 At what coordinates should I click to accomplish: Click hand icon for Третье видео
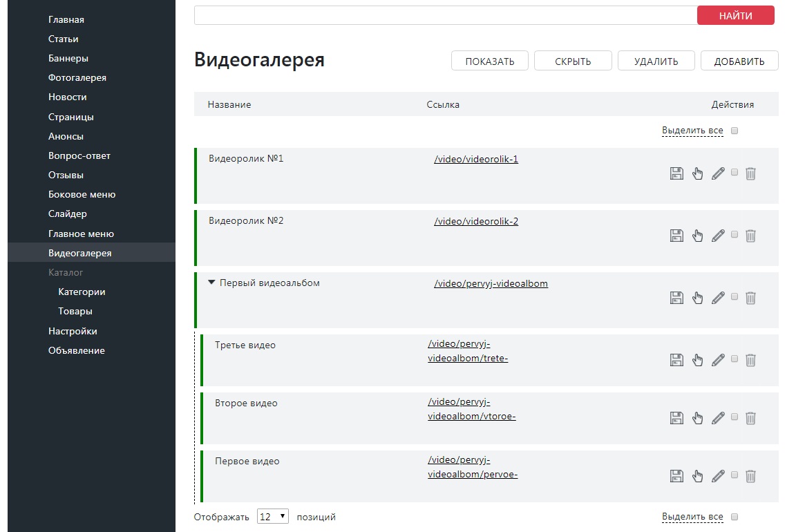pyautogui.click(x=697, y=360)
